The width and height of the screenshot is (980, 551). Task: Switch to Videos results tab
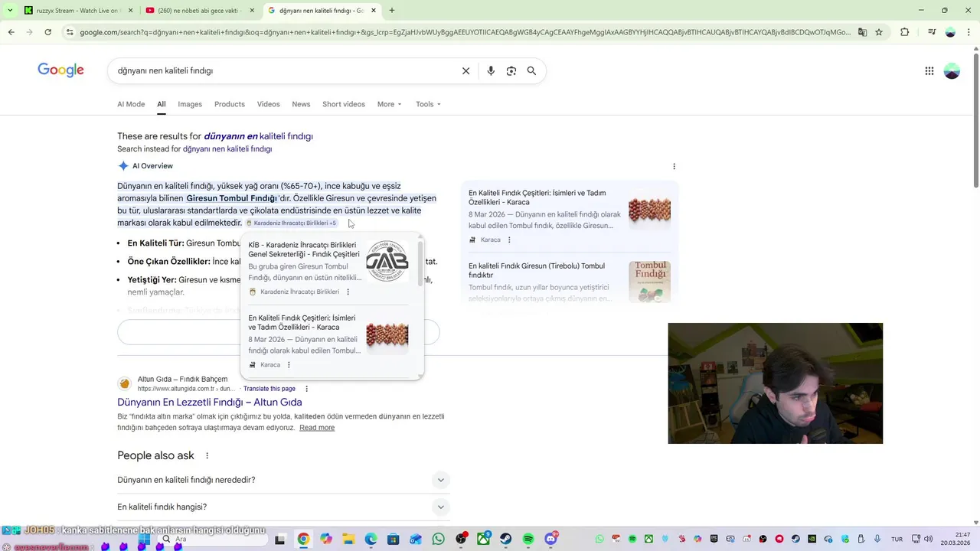pyautogui.click(x=268, y=104)
